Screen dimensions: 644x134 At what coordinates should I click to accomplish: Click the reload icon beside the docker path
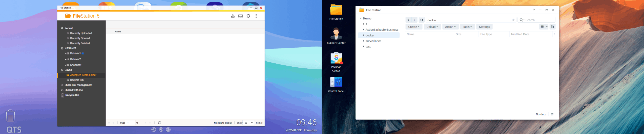(422, 20)
